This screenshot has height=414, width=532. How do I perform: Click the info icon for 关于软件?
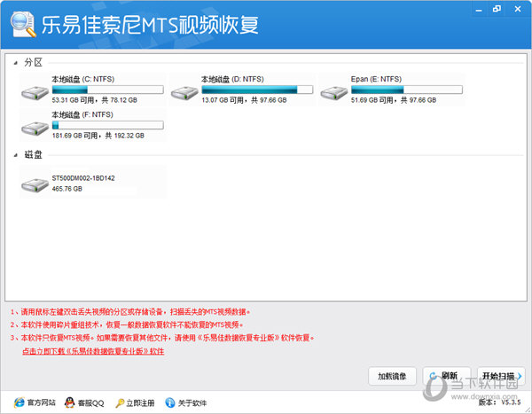[169, 402]
